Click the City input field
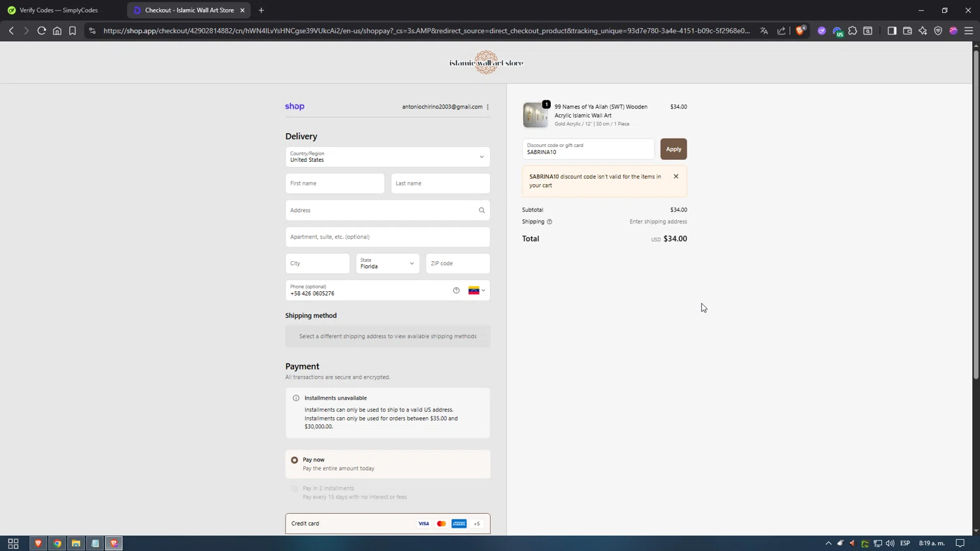Image resolution: width=980 pixels, height=551 pixels. (x=318, y=264)
